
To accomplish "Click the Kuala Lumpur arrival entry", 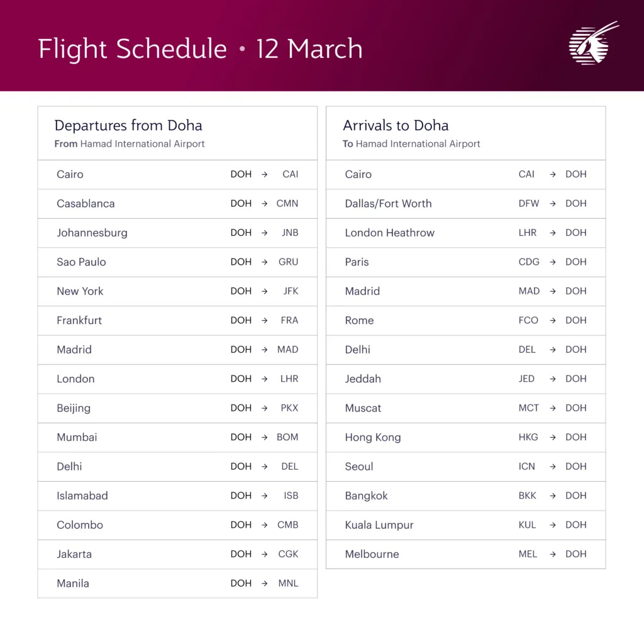I will click(x=379, y=525).
